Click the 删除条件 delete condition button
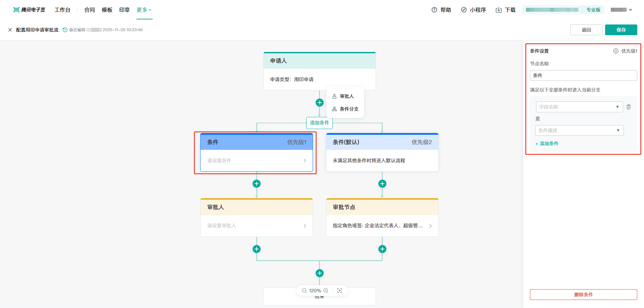Screen dimensions: 644x308 [x=583, y=295]
